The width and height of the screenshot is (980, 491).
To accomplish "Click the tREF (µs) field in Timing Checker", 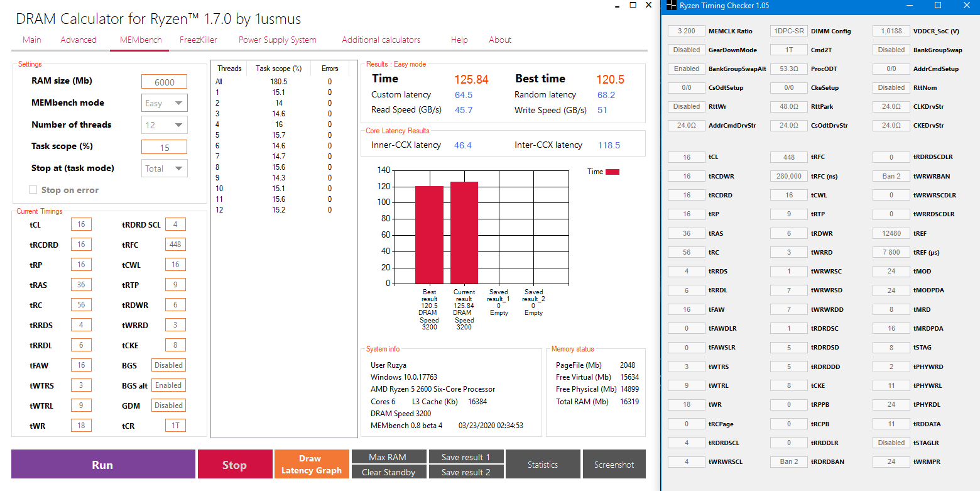I will pyautogui.click(x=891, y=252).
